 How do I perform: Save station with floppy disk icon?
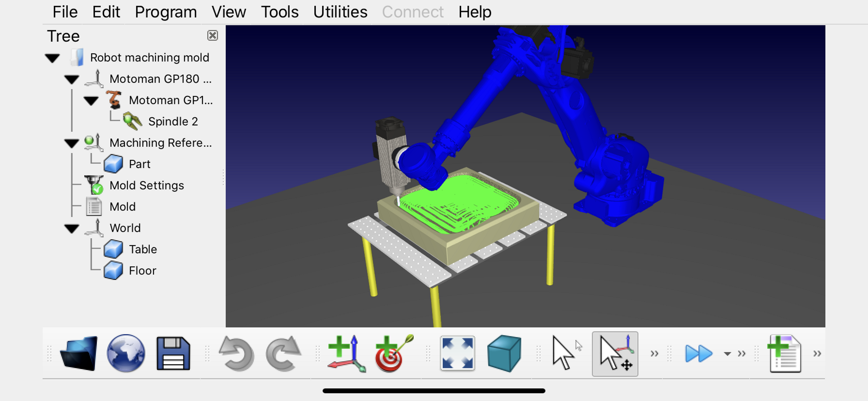[173, 353]
